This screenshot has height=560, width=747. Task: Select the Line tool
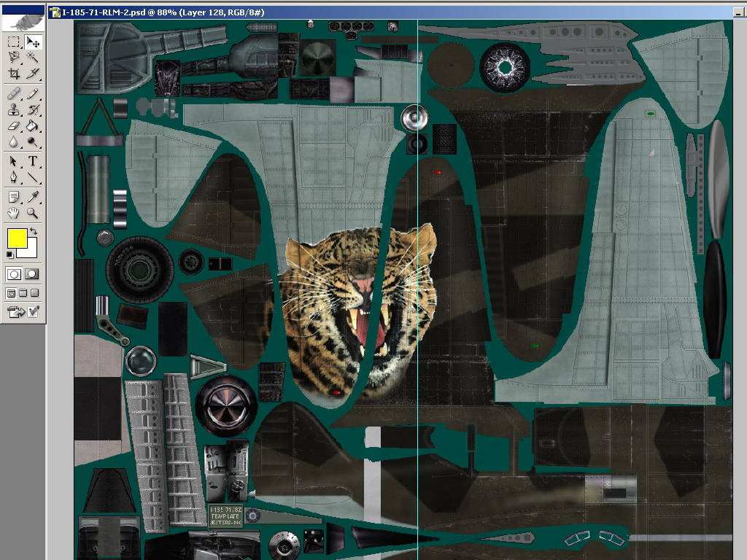tap(32, 177)
